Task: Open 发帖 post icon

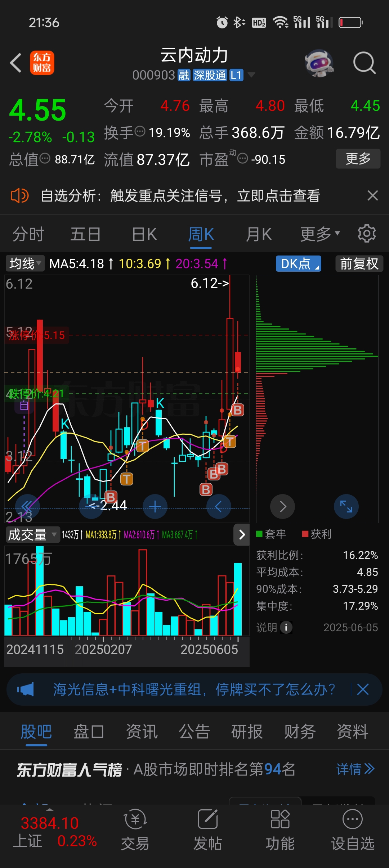Action: click(x=208, y=830)
